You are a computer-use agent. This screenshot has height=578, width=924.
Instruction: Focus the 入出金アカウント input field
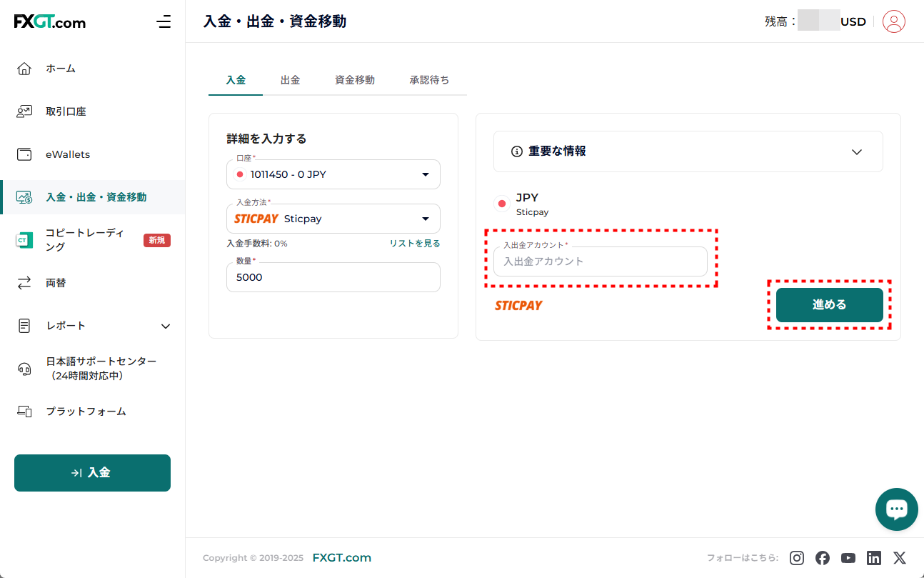pyautogui.click(x=601, y=261)
